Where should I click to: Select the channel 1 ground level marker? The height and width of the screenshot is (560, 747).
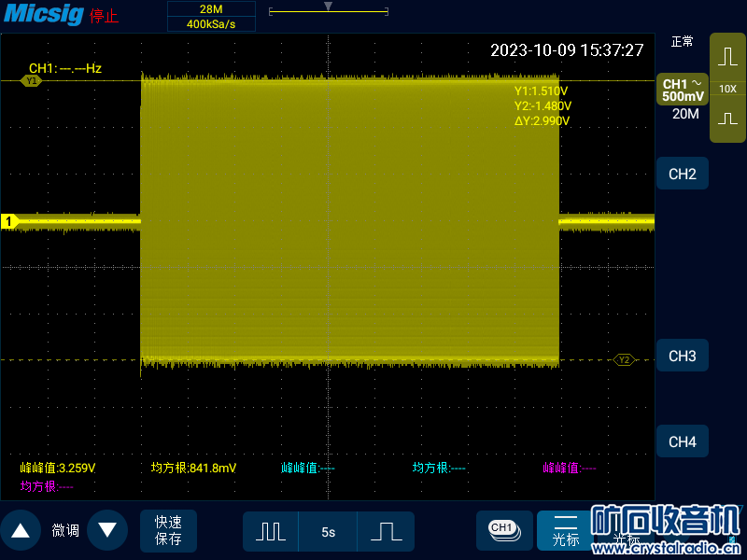pyautogui.click(x=10, y=221)
